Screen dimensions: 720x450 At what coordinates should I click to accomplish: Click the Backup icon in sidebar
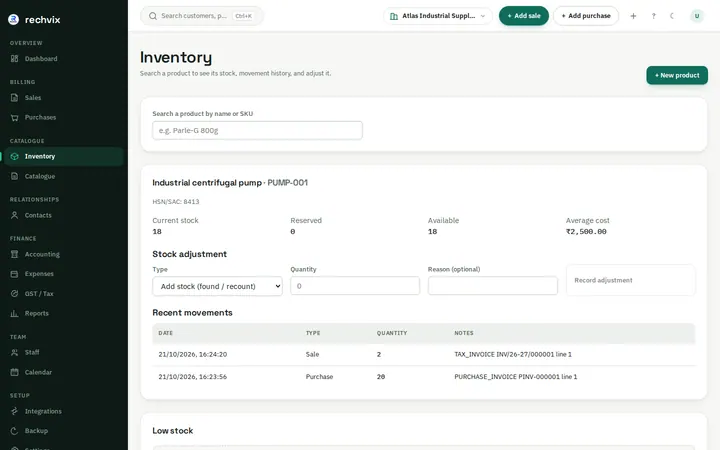coord(15,431)
